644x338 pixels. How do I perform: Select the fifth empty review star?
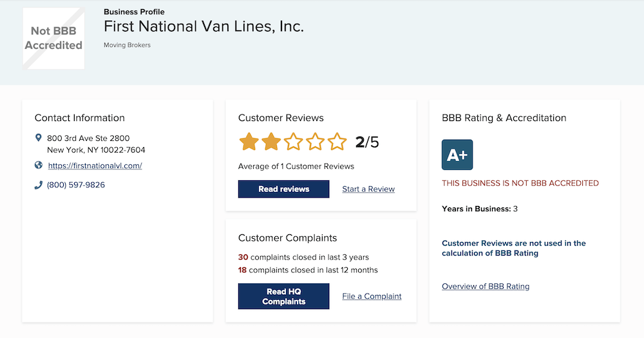point(337,142)
